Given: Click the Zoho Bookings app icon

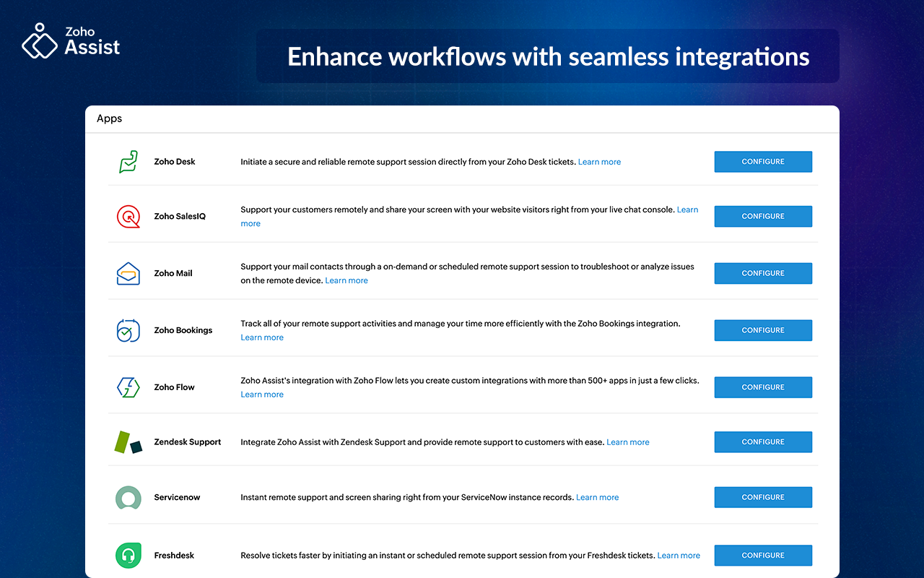Looking at the screenshot, I should tap(128, 330).
